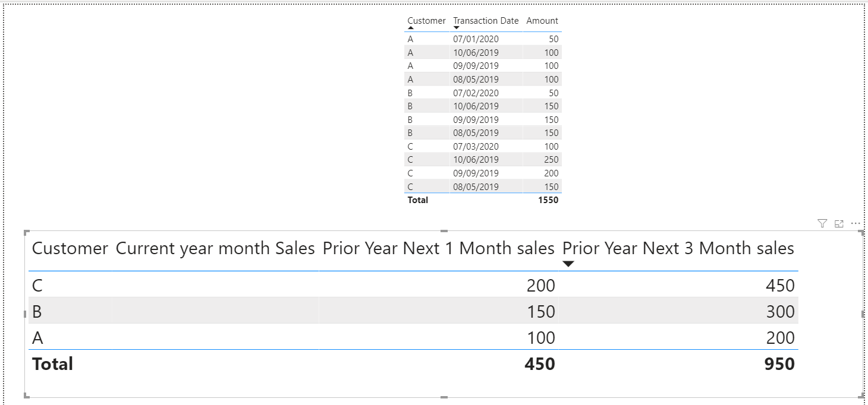Select the 07/02/2020 date cell
Screen dimensions: 868x405
pyautogui.click(x=476, y=93)
